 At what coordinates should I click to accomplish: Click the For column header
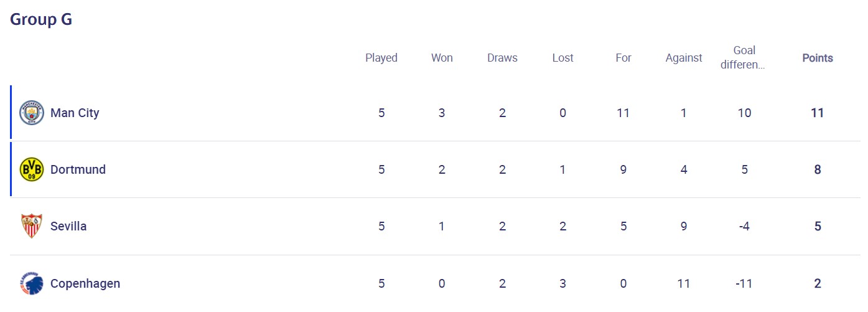[623, 58]
